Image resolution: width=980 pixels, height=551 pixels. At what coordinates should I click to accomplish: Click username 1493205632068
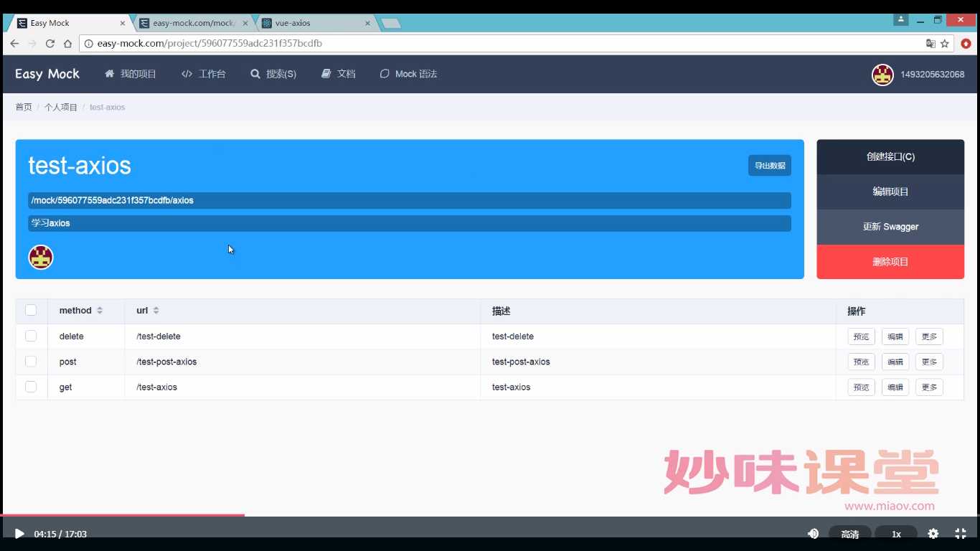933,75
